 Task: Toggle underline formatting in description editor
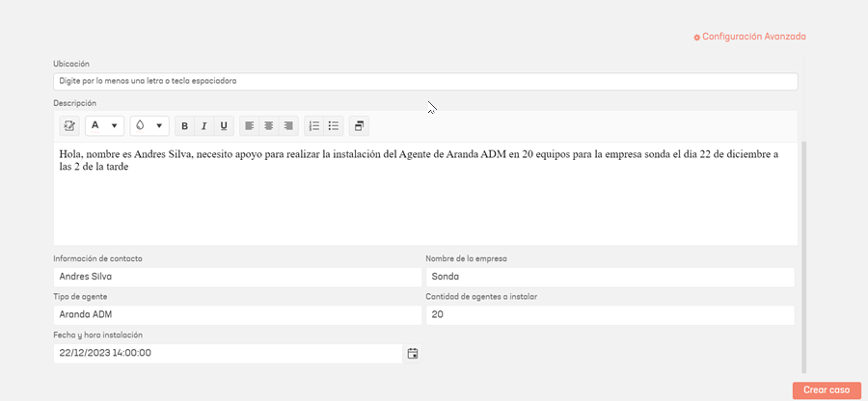(x=224, y=126)
